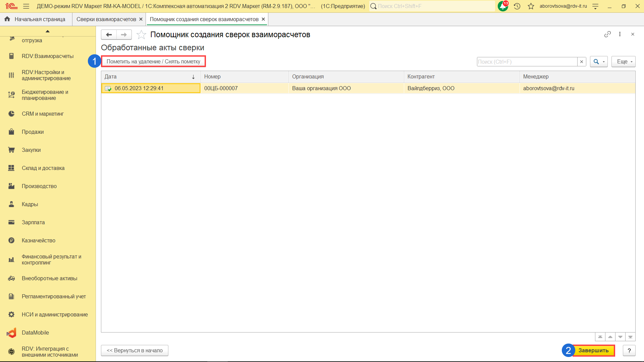This screenshot has width=644, height=362.
Task: Click Пометить на удаление / Снять пометку
Action: (153, 62)
